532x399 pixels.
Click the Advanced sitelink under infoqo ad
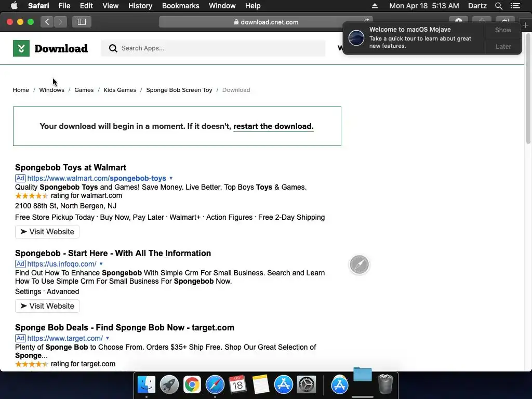click(63, 292)
